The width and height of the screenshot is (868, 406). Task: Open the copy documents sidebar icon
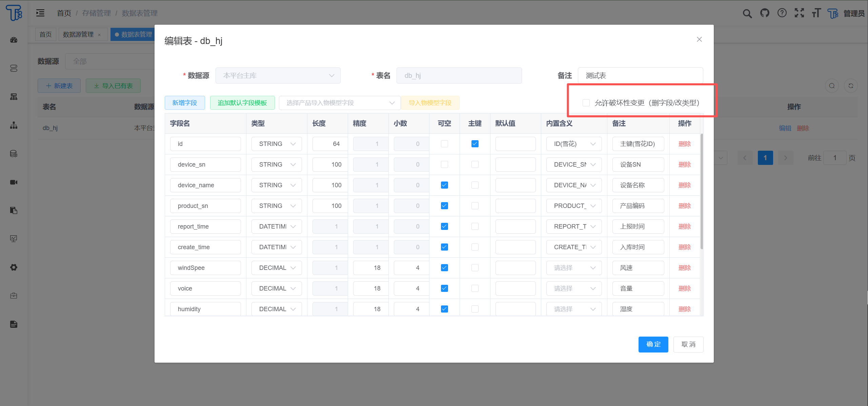(x=14, y=211)
